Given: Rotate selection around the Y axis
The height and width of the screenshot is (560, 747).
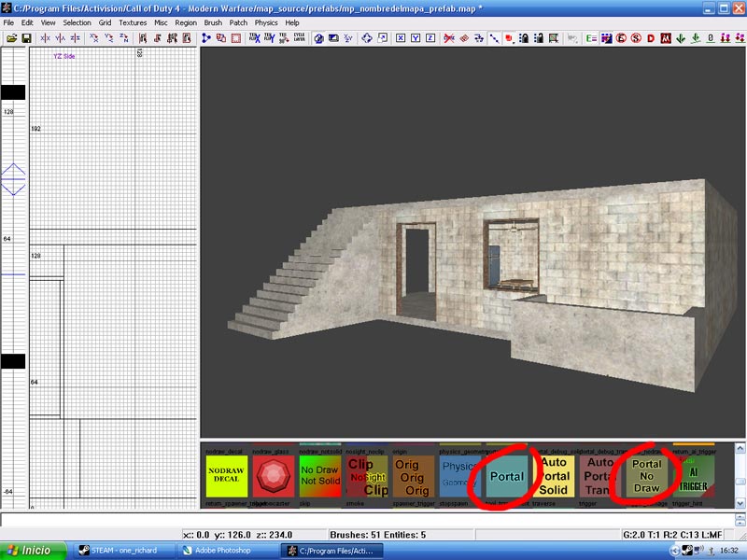Looking at the screenshot, I should point(108,38).
